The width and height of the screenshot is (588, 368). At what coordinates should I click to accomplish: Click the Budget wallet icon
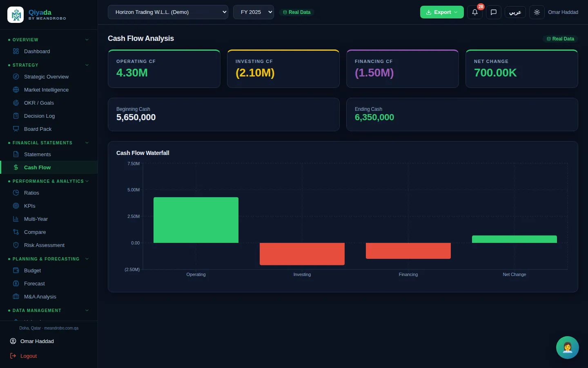coord(16,270)
